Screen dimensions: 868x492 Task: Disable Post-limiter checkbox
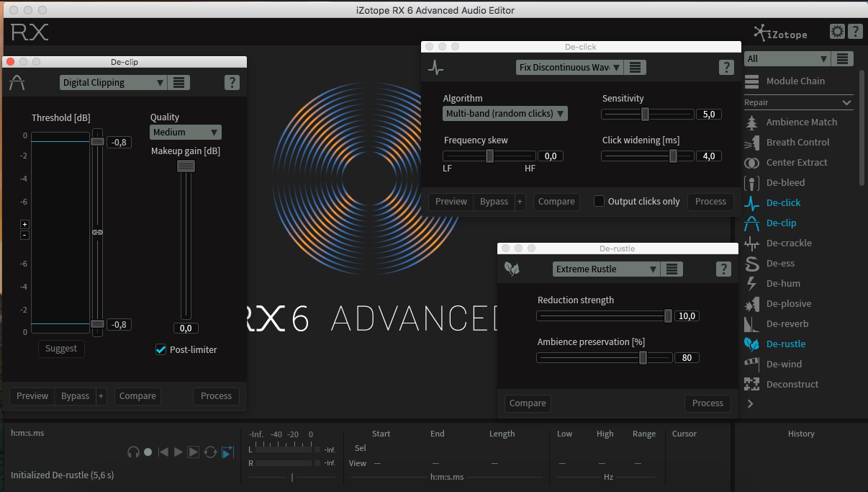point(161,349)
